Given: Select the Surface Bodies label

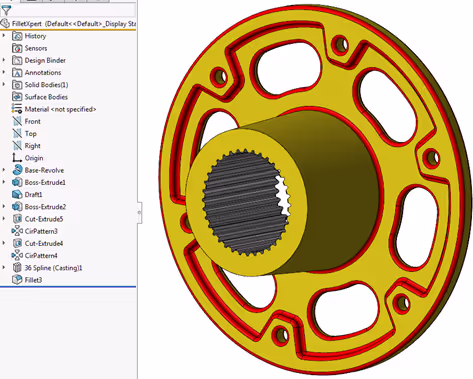Looking at the screenshot, I should pyautogui.click(x=46, y=97).
